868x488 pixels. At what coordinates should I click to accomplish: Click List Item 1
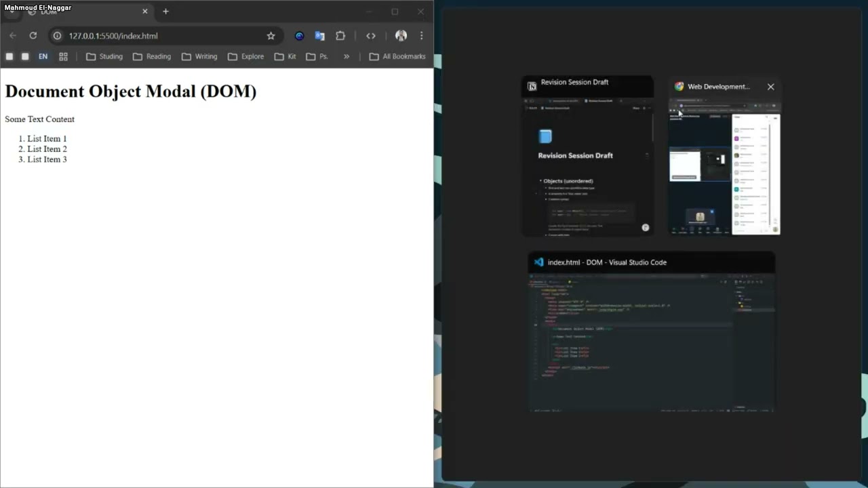[47, 139]
